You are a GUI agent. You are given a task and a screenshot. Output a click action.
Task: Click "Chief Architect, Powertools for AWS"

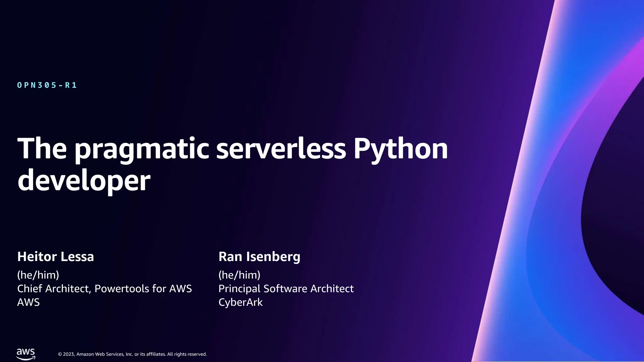pyautogui.click(x=104, y=288)
